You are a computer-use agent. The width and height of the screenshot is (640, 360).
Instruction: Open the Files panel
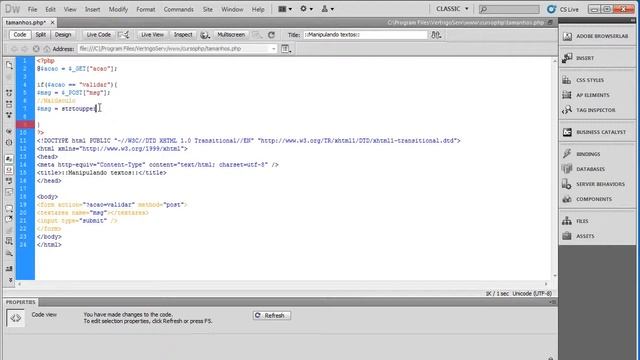pyautogui.click(x=597, y=221)
